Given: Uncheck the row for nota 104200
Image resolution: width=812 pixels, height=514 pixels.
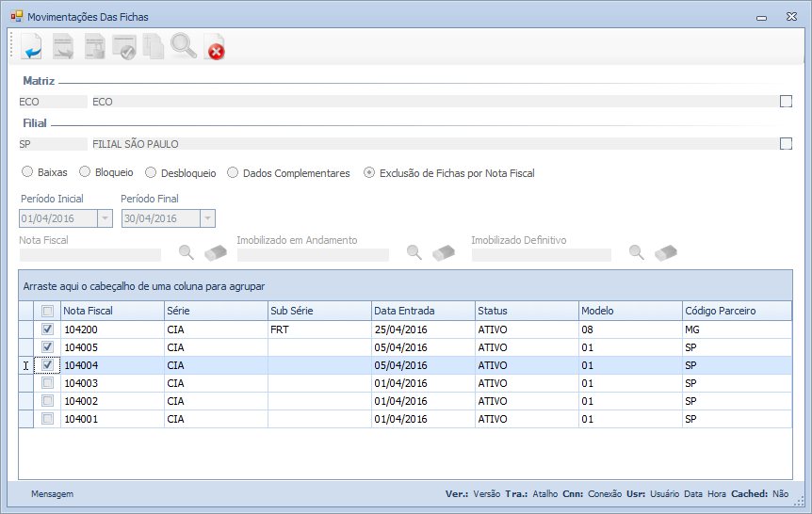Looking at the screenshot, I should (x=47, y=330).
